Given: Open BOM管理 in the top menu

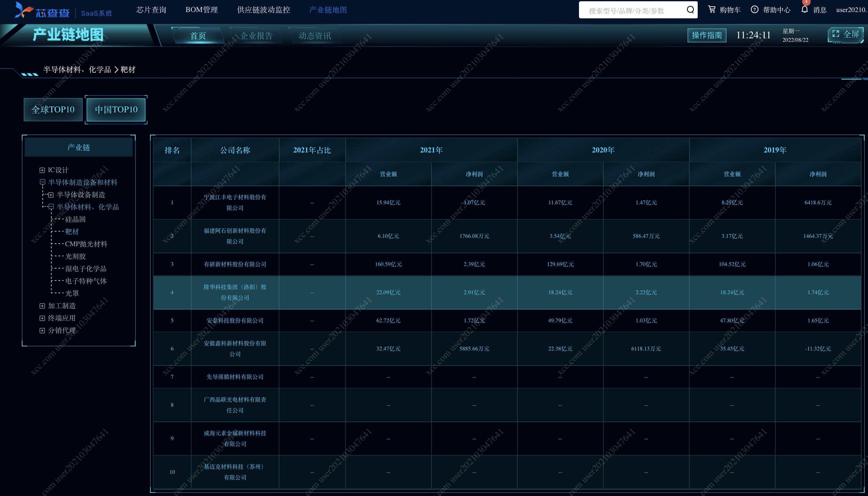Looking at the screenshot, I should pos(201,10).
